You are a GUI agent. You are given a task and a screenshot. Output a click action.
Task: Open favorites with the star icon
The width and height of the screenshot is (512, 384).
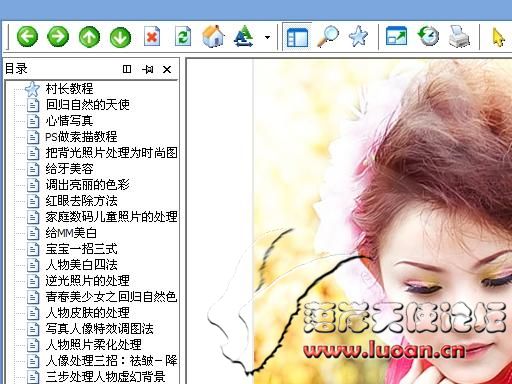pos(358,36)
